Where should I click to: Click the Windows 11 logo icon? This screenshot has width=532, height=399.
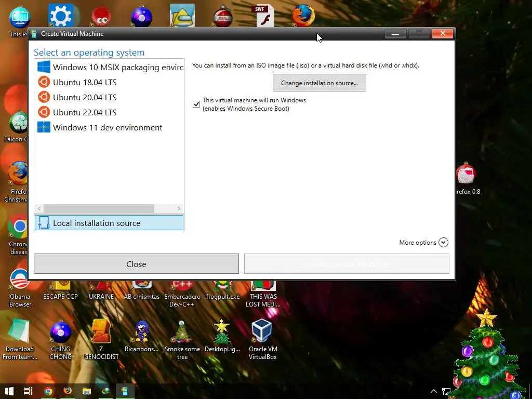click(44, 127)
